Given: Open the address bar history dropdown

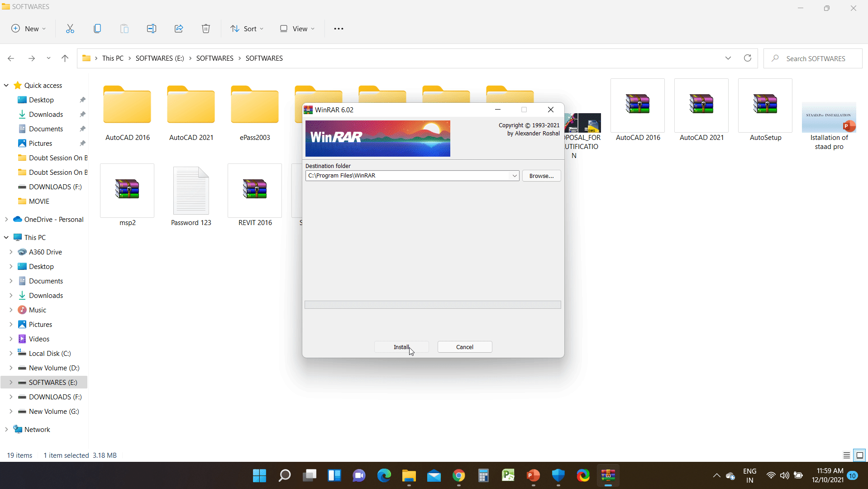Looking at the screenshot, I should point(728,58).
